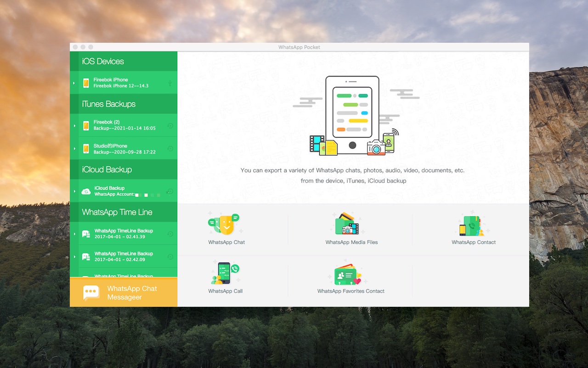Open the WhatsApp Media Files icon
Screen dimensions: 588x368
pos(348,224)
